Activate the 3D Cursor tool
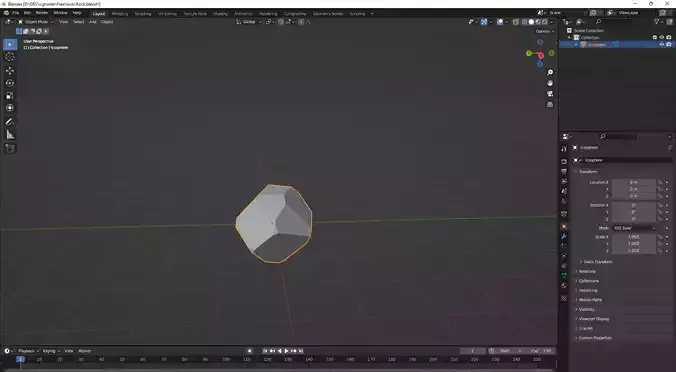Viewport: 676px width, 372px height. 10,57
